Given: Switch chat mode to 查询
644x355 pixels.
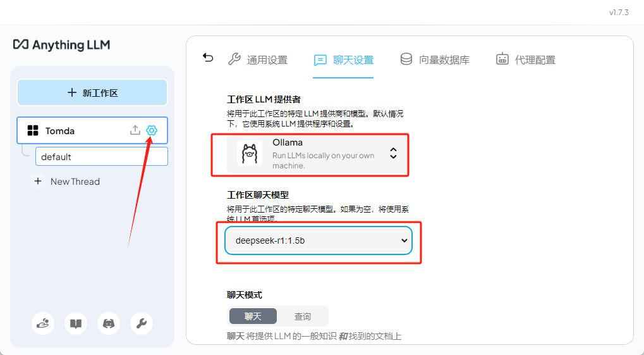Looking at the screenshot, I should coord(303,316).
